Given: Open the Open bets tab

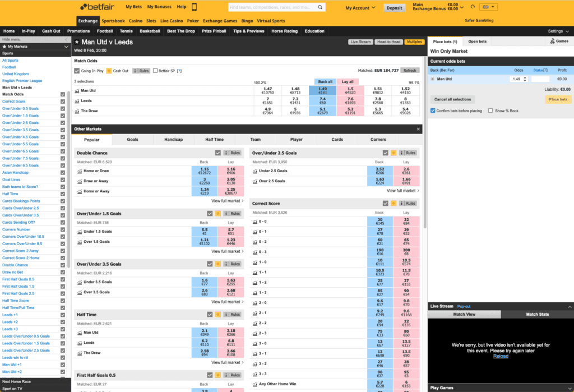Looking at the screenshot, I should tap(478, 41).
